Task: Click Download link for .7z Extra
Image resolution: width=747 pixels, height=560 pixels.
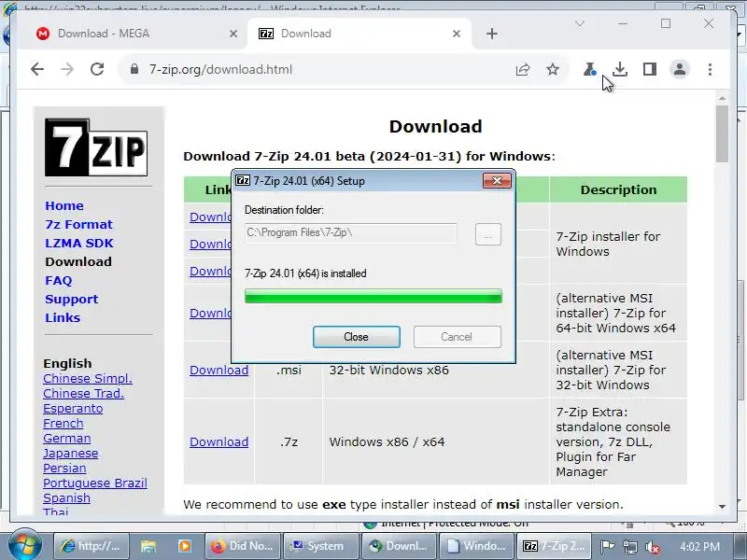Action: click(219, 441)
